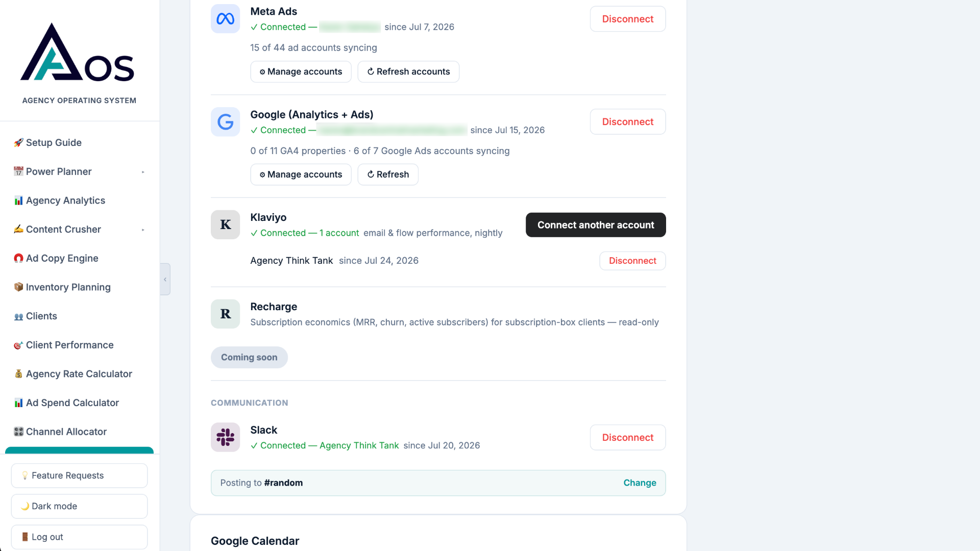Viewport: 980px width, 551px height.
Task: Go to Client Performance
Action: 79,345
